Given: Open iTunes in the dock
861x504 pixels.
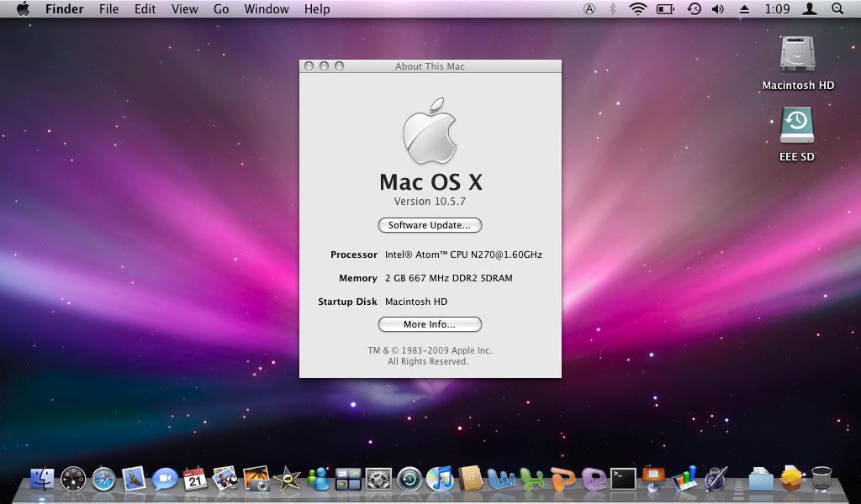Looking at the screenshot, I should 440,479.
